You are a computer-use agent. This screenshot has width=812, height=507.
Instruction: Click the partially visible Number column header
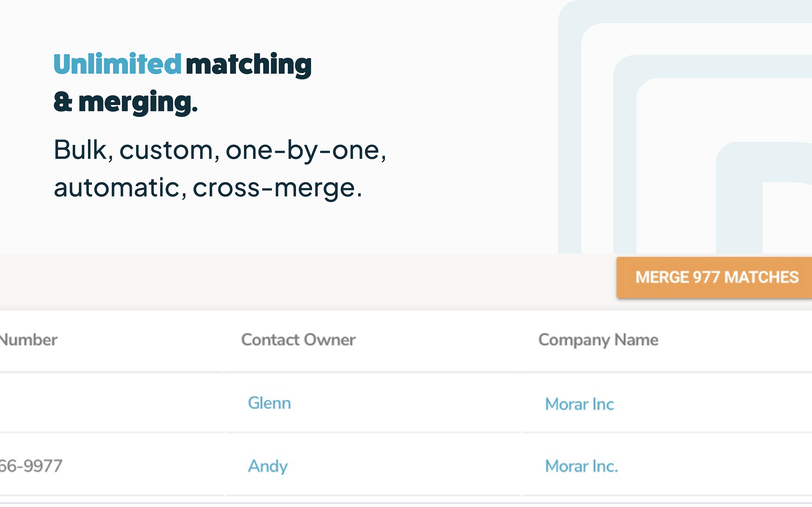pos(29,340)
